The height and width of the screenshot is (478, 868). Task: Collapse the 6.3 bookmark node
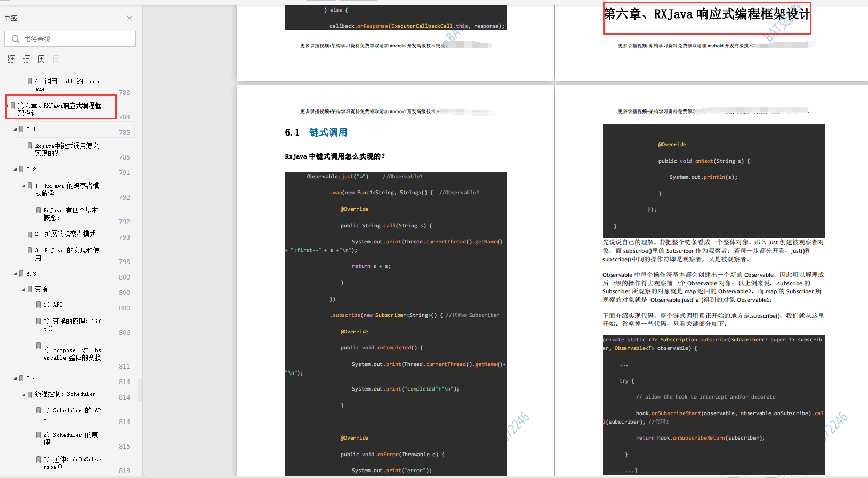pyautogui.click(x=15, y=274)
